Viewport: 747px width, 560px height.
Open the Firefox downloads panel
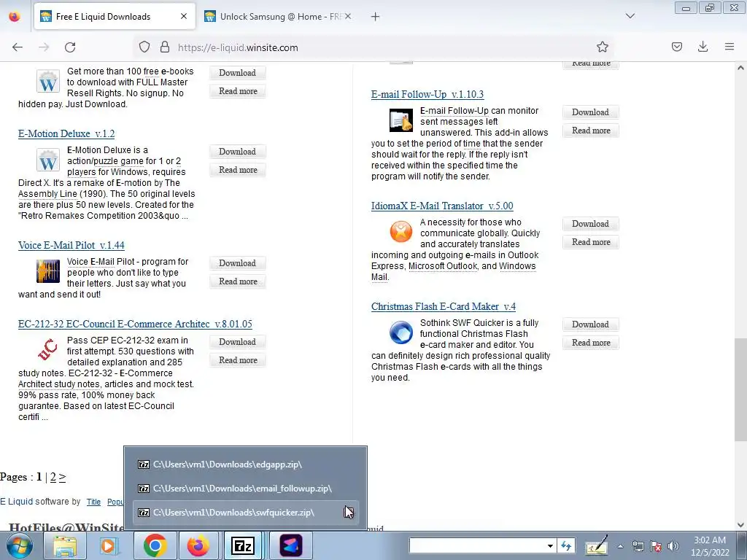point(703,47)
